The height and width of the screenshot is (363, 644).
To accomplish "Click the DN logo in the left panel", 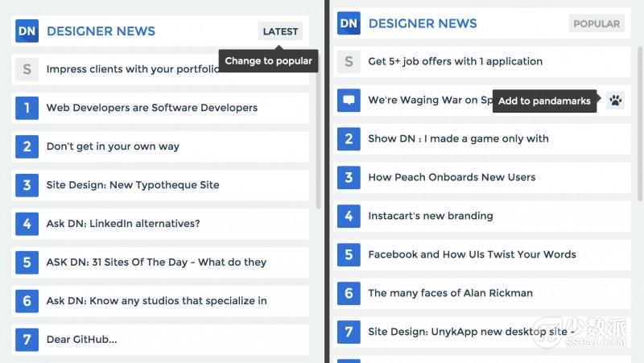I will tap(27, 31).
